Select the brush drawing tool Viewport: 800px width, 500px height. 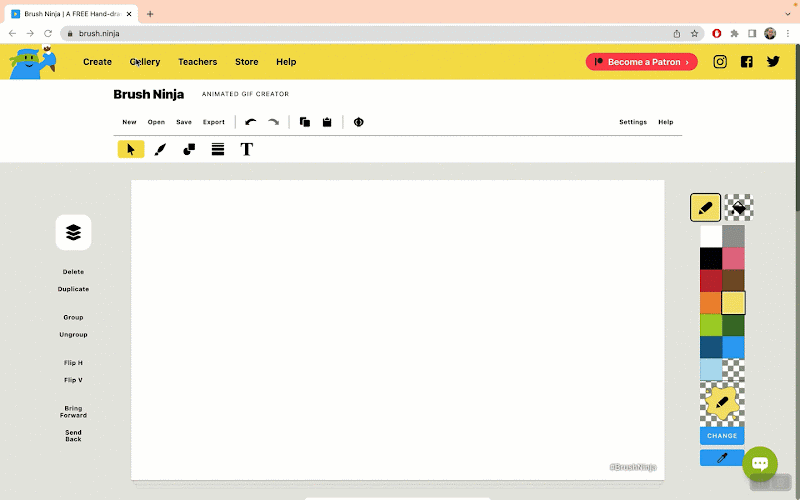[x=160, y=149]
